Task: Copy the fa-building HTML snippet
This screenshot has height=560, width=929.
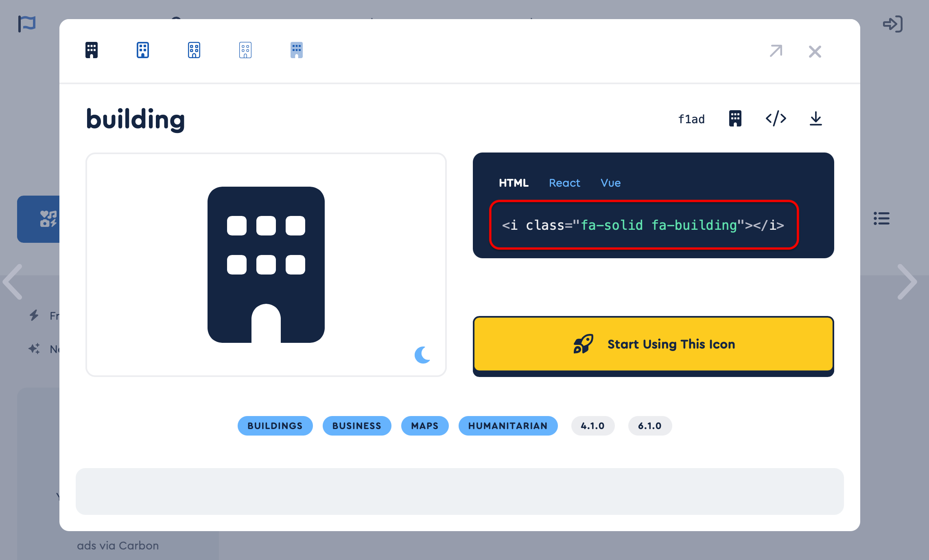Action: [x=643, y=225]
